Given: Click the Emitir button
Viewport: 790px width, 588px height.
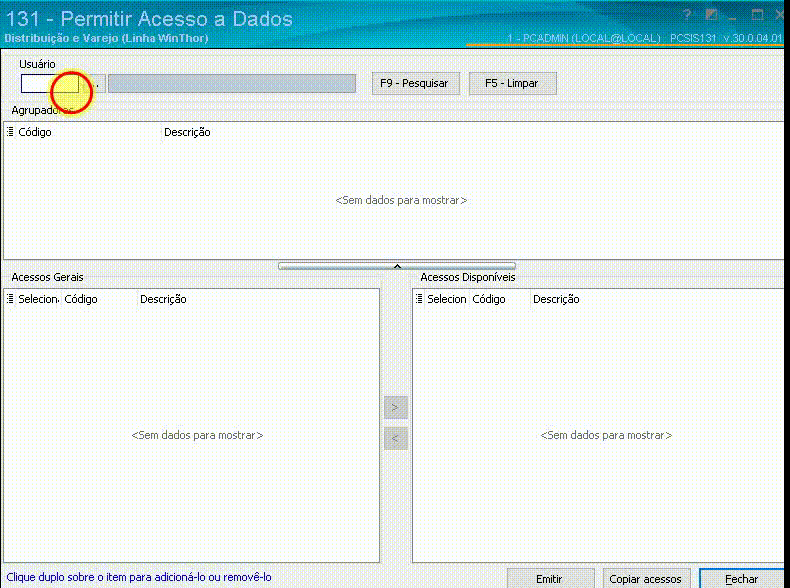Looking at the screenshot, I should click(x=550, y=579).
